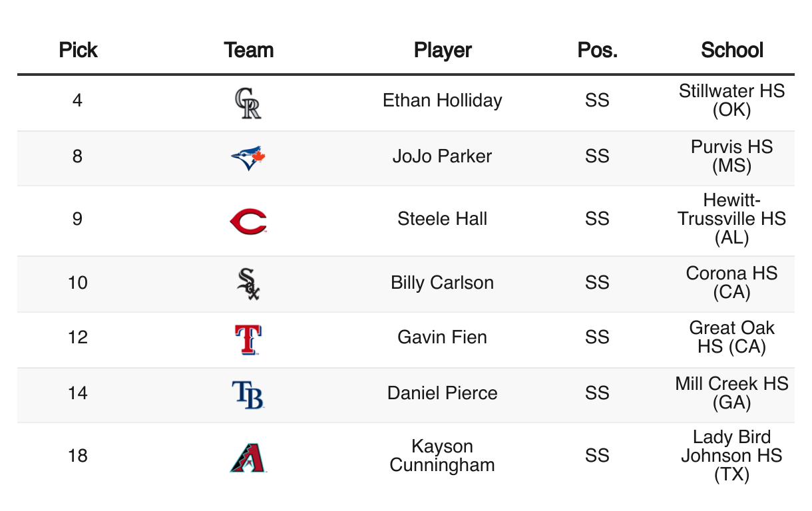Click the Texas Rangers logo
The width and height of the screenshot is (812, 511).
(248, 339)
